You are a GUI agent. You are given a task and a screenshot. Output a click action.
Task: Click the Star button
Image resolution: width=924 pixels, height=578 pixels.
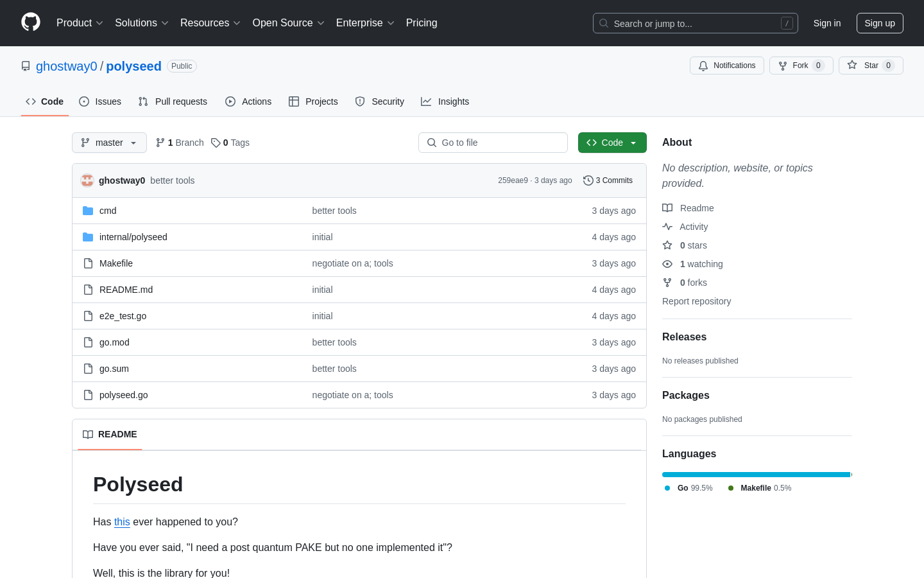pyautogui.click(x=871, y=66)
